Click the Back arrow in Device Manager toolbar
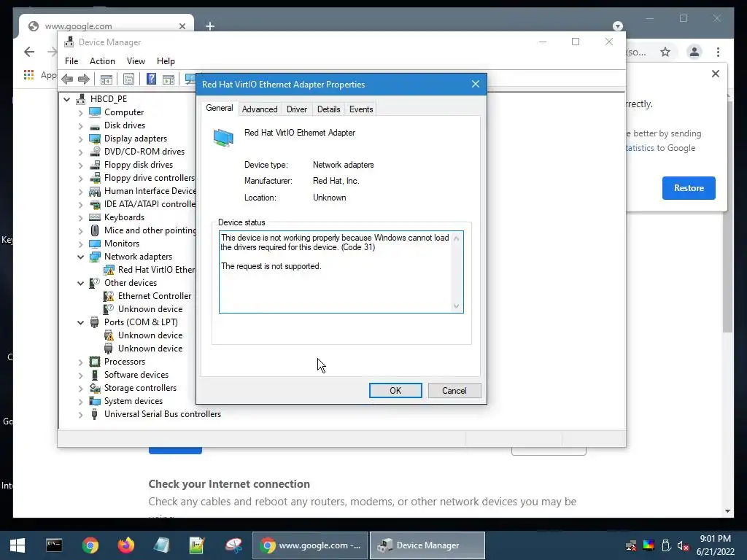The height and width of the screenshot is (560, 747). pyautogui.click(x=67, y=79)
